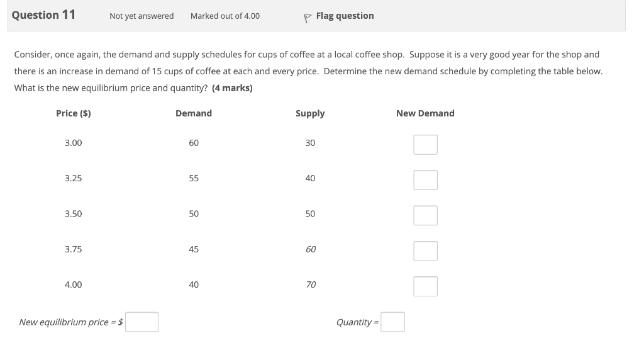
Task: Click the Supply column header
Action: (310, 114)
